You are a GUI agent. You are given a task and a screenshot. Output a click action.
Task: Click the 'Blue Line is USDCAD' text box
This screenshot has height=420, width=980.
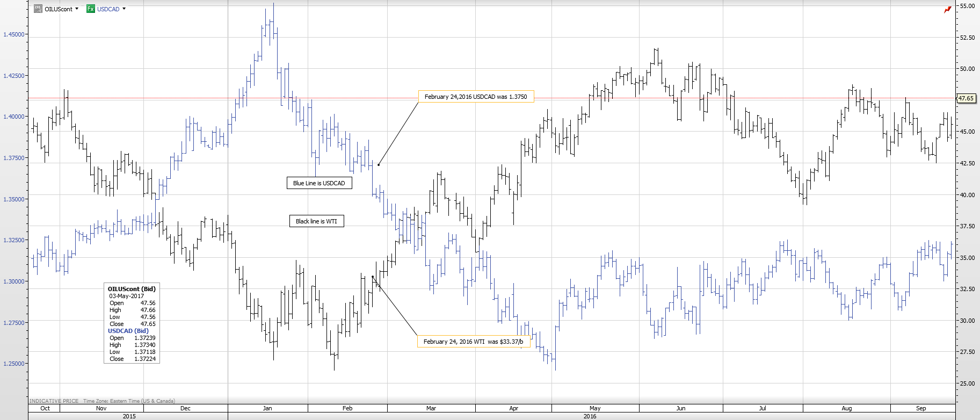[319, 183]
